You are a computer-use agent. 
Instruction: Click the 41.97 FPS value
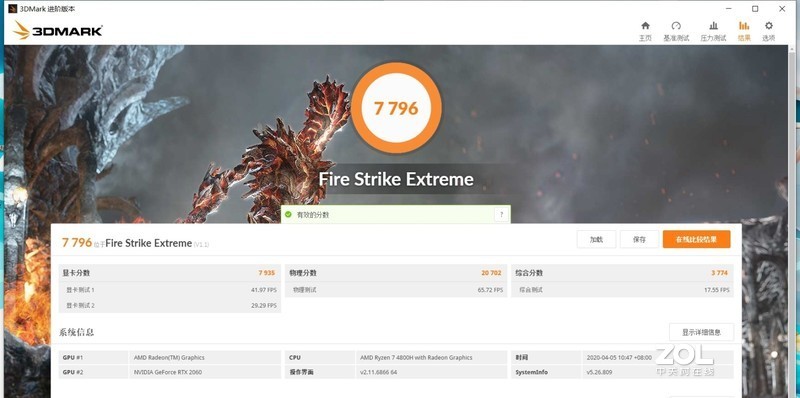tap(264, 290)
